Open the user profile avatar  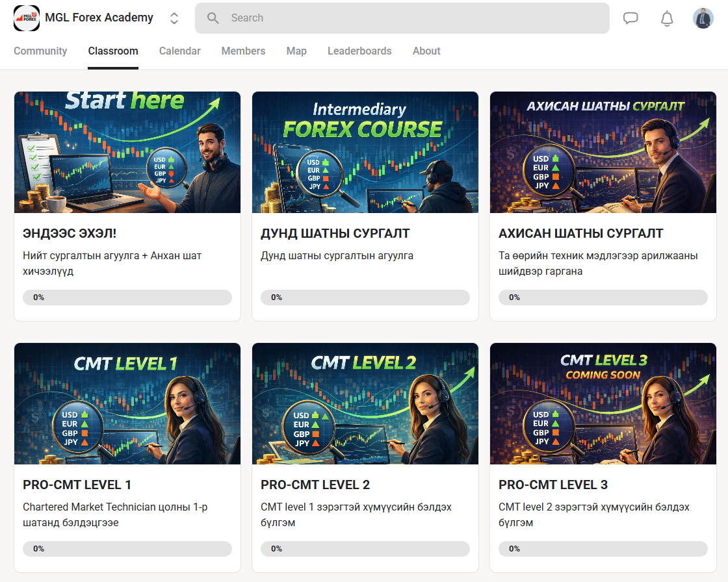(703, 18)
